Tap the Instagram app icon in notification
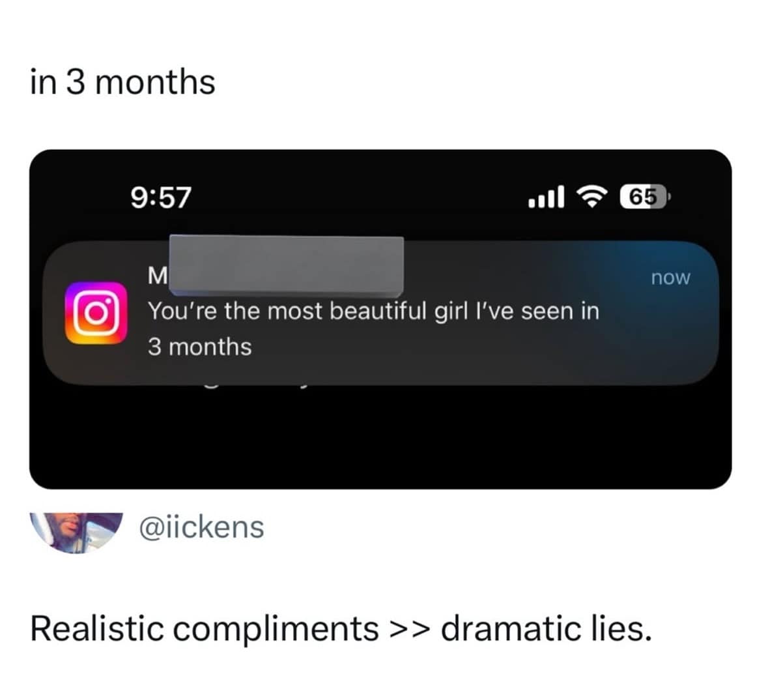This screenshot has height=700, width=768. [96, 313]
